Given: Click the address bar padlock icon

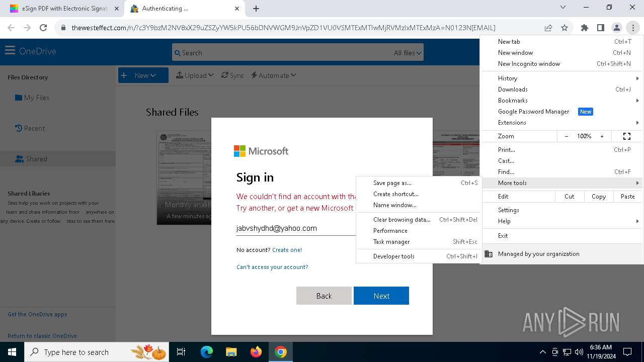Looking at the screenshot, I should tap(63, 28).
